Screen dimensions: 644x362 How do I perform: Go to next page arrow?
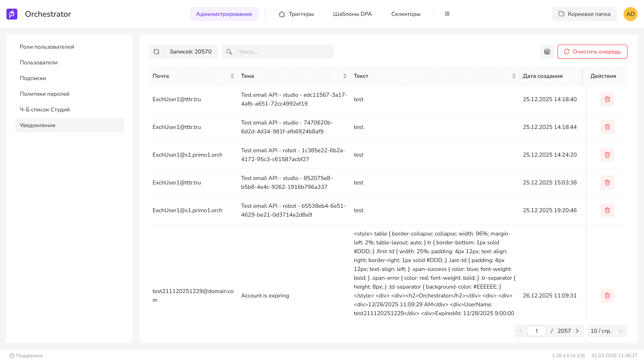point(577,331)
